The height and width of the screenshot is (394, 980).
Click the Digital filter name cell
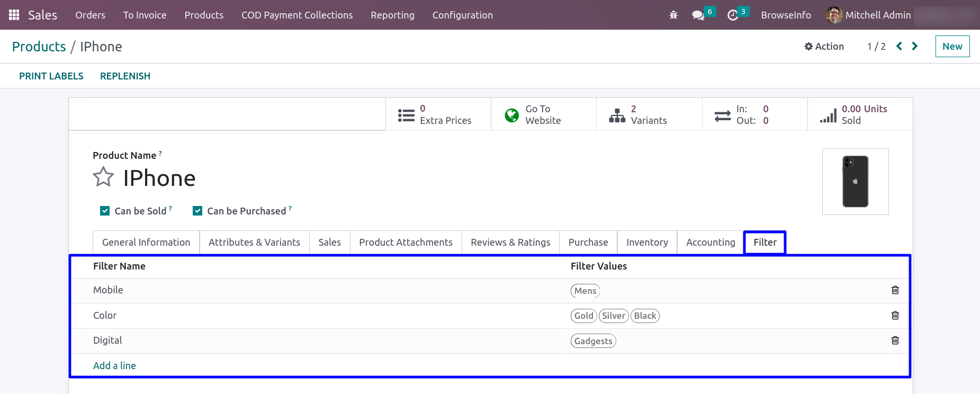point(107,340)
